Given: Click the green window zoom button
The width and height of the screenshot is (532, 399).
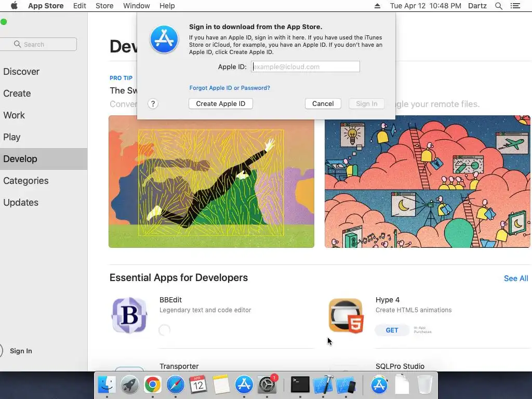Looking at the screenshot, I should [4, 22].
